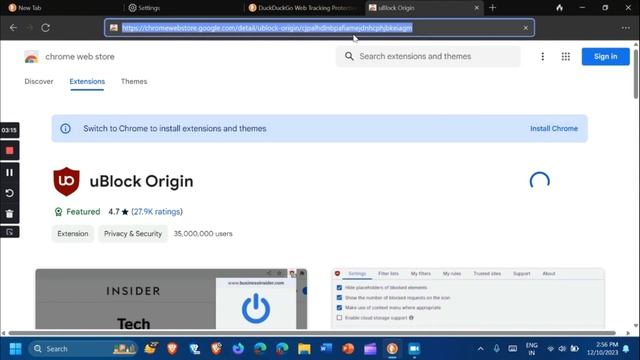This screenshot has width=640, height=360.
Task: Open Brave browser from the taskbar
Action: (x=173, y=349)
